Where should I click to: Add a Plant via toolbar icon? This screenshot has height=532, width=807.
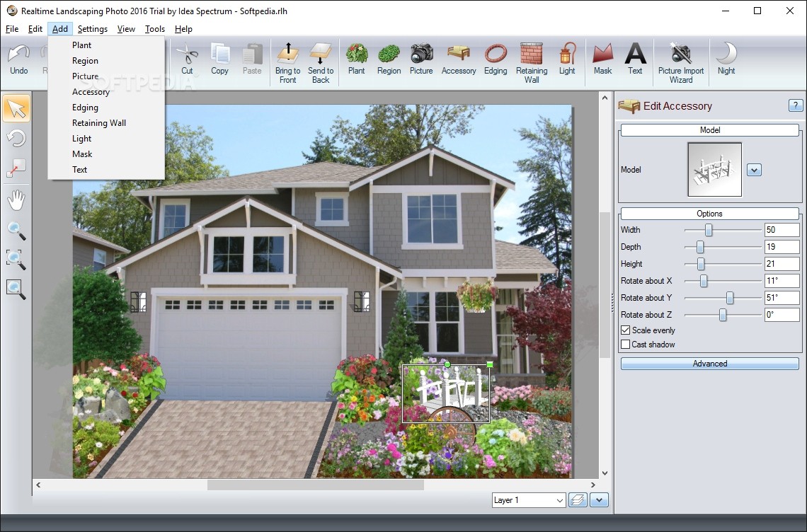(356, 59)
